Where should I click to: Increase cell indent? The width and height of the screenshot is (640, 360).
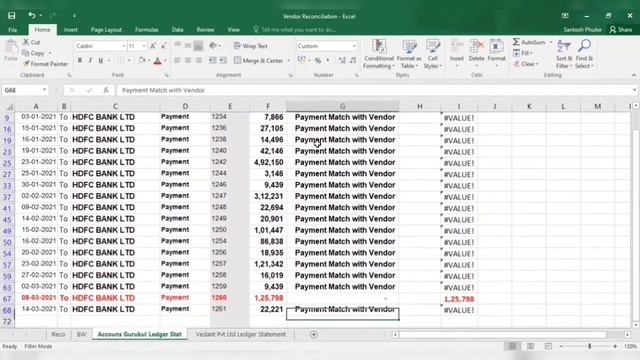[x=223, y=60]
